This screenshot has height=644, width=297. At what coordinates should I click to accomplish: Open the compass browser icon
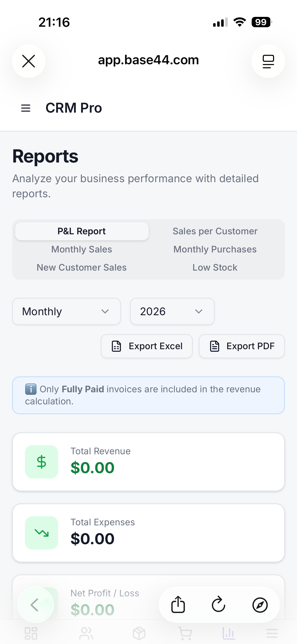coord(260,605)
